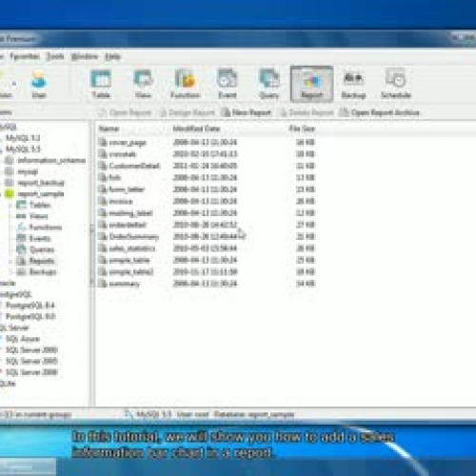Open the Tools menu
Screen dimensions: 476x476
[x=55, y=57]
